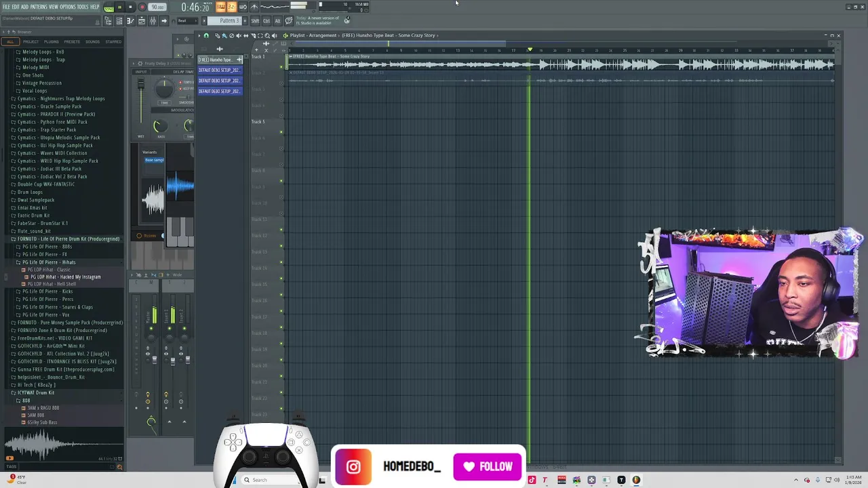
Task: Select the Slice tool in Playlist toolbar
Action: click(x=253, y=36)
